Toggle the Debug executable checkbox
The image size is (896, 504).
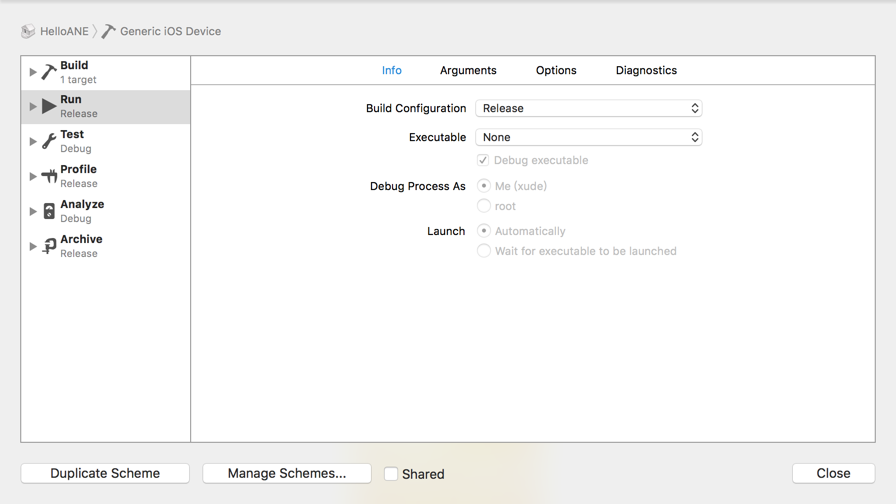(x=483, y=160)
